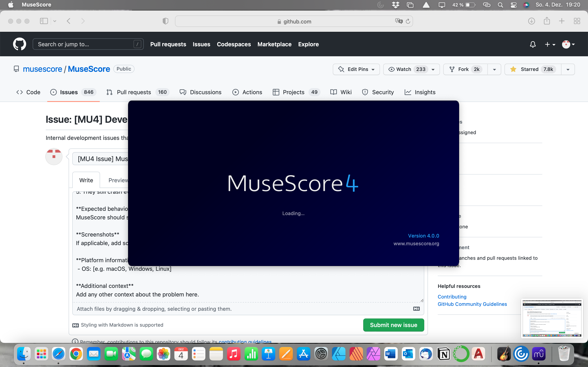
Task: Switch to the Preview tab
Action: 118,180
